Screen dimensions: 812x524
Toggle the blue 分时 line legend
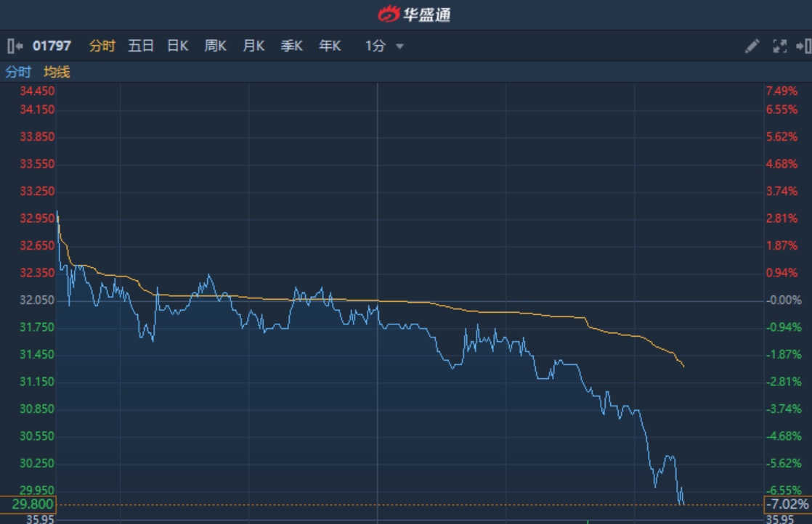click(x=18, y=72)
